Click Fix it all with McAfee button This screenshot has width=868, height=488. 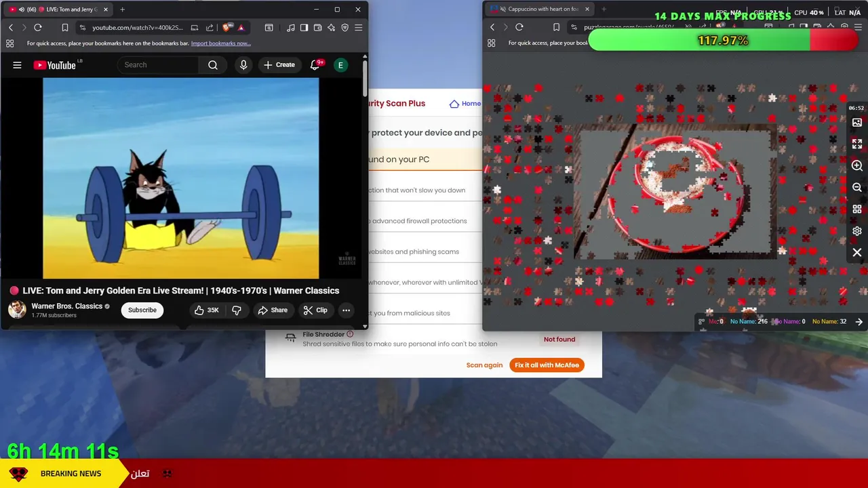click(x=547, y=365)
